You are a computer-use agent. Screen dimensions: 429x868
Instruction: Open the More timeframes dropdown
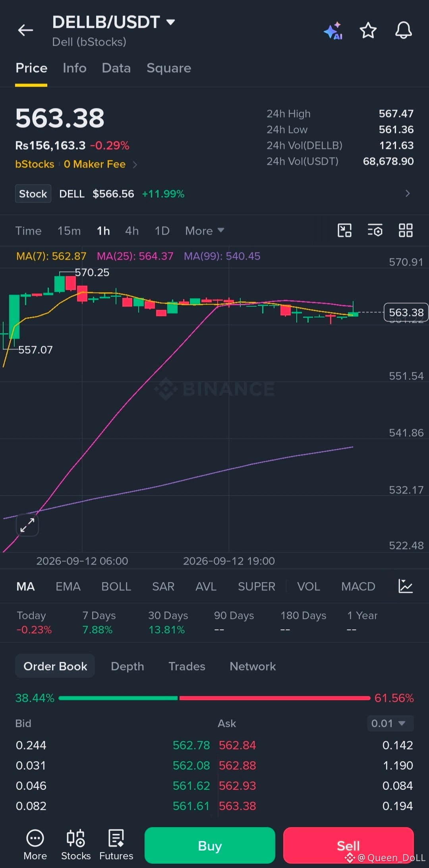[x=205, y=231]
